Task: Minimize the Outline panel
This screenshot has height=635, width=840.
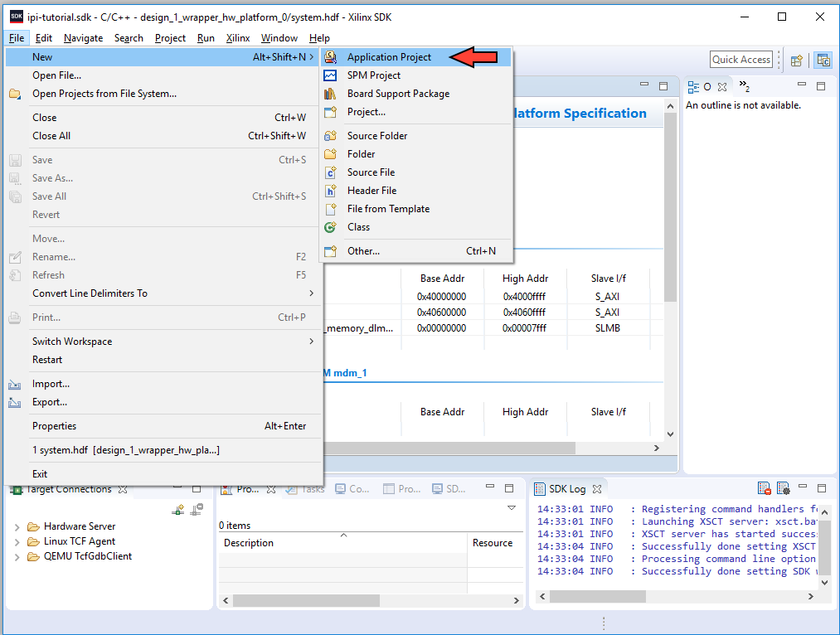Action: pos(801,85)
